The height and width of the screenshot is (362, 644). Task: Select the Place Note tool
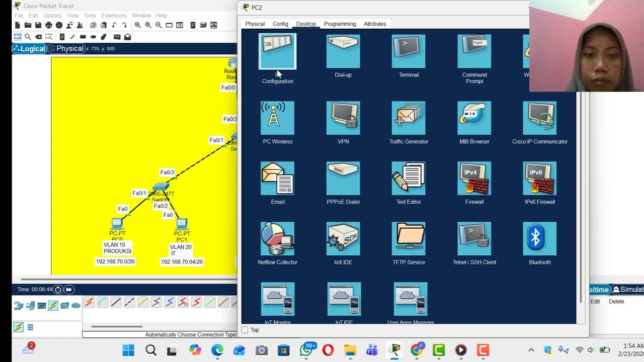(x=62, y=37)
